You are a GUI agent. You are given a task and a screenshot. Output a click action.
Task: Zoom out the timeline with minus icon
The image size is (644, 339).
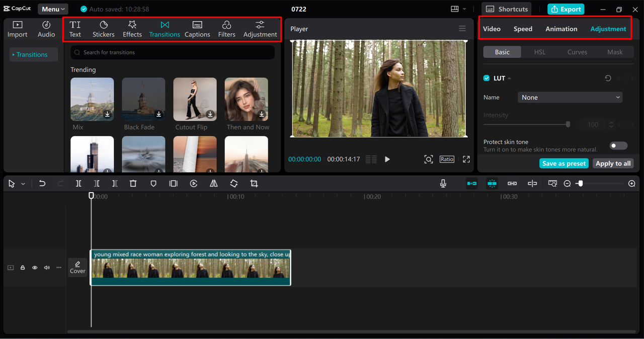point(567,184)
